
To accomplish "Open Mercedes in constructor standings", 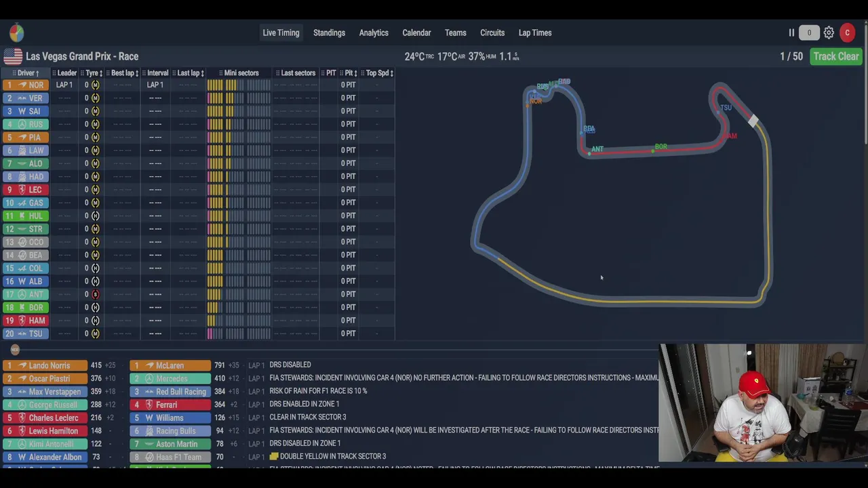I will (x=170, y=378).
